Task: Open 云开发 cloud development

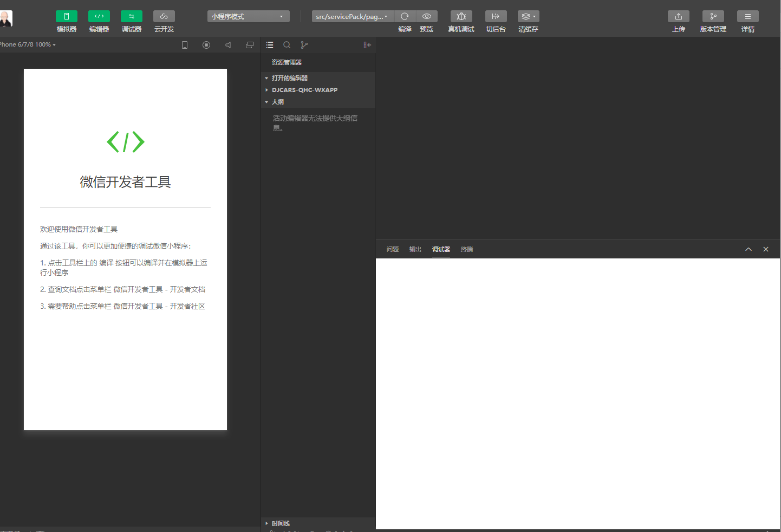Action: coord(164,16)
